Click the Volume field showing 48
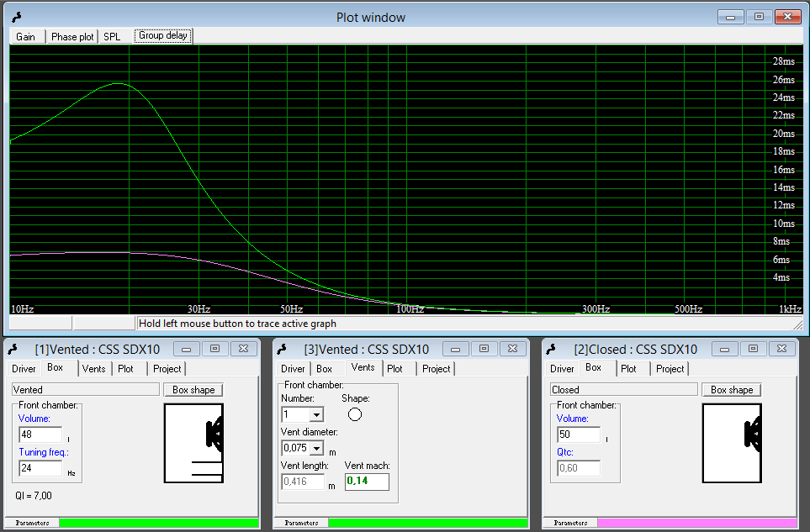 point(40,435)
